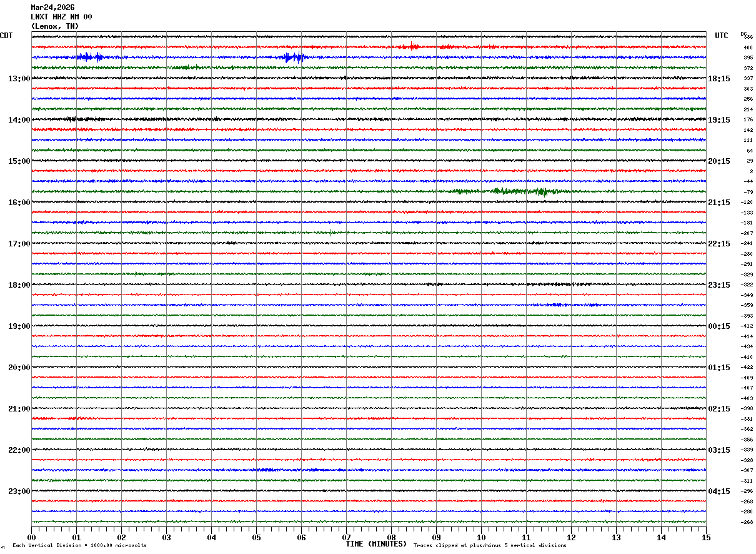This screenshot has width=756, height=554.
Task: Click the 00:15 UTC time label
Action: coord(719,326)
